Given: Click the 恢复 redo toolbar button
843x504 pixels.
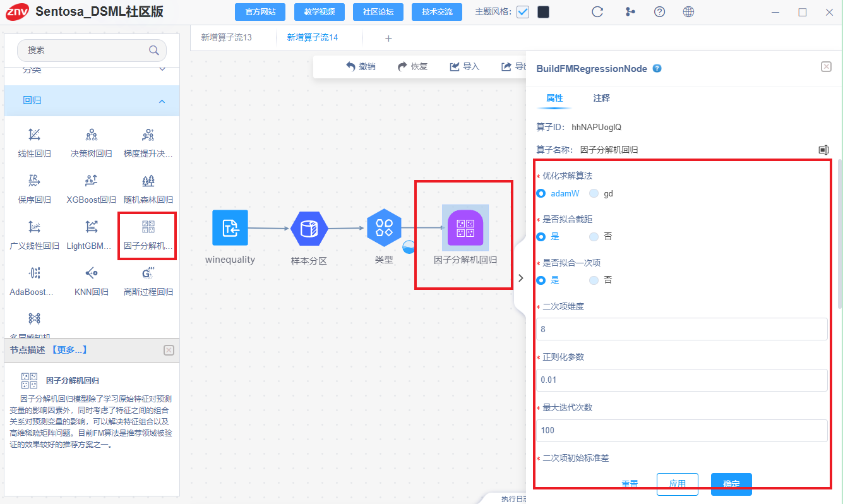Looking at the screenshot, I should pyautogui.click(x=413, y=66).
